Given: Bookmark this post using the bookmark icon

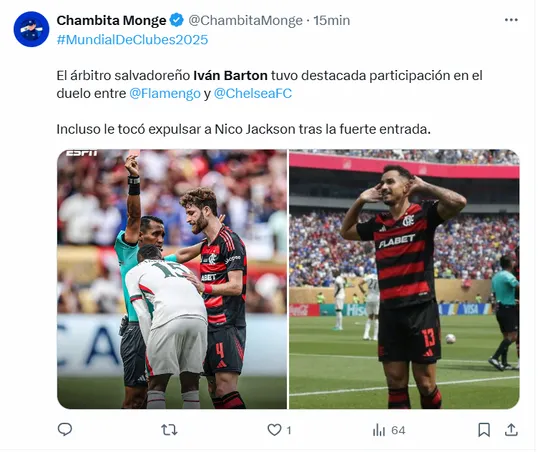Looking at the screenshot, I should click(484, 430).
